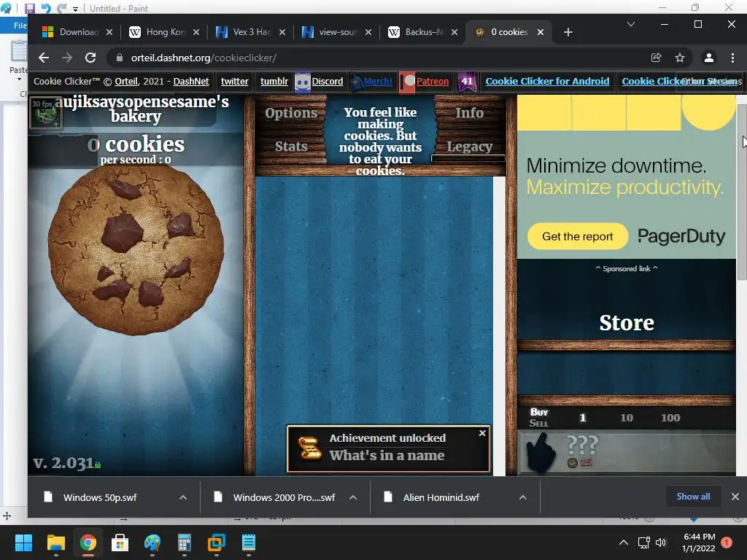
Task: Save the drawing in Paint title bar
Action: [x=29, y=8]
